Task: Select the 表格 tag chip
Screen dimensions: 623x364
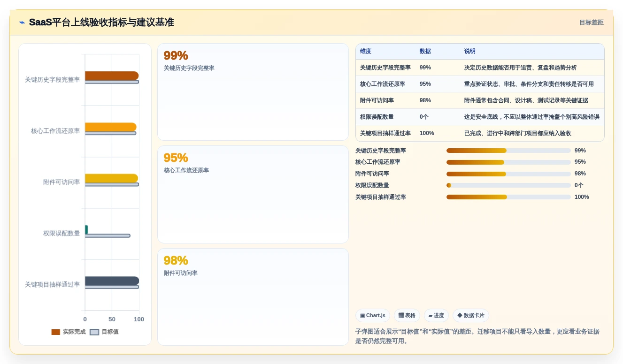Action: point(407,316)
